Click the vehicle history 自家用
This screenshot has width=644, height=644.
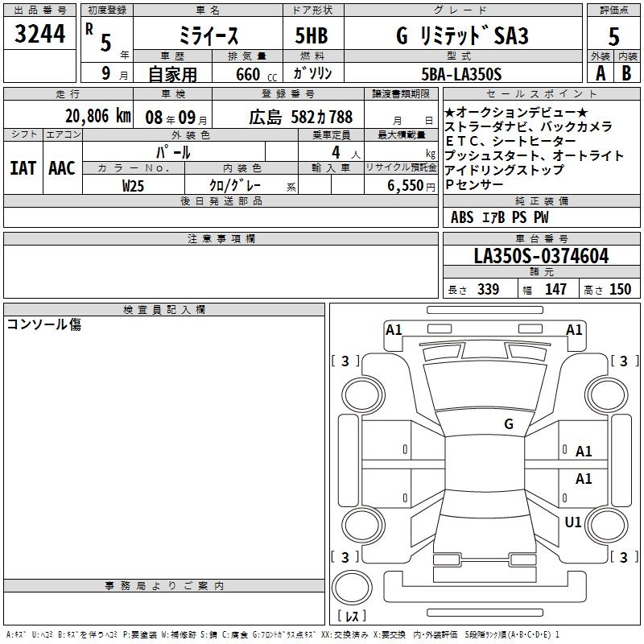pyautogui.click(x=172, y=74)
